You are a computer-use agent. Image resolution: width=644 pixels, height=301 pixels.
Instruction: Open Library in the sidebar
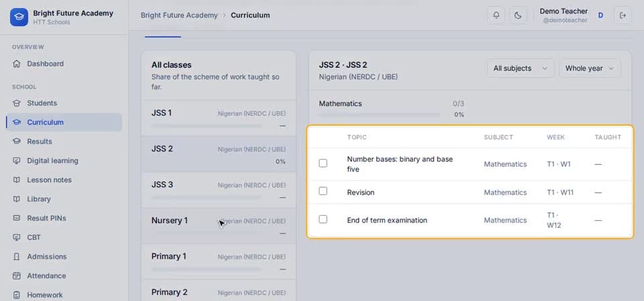(64, 199)
